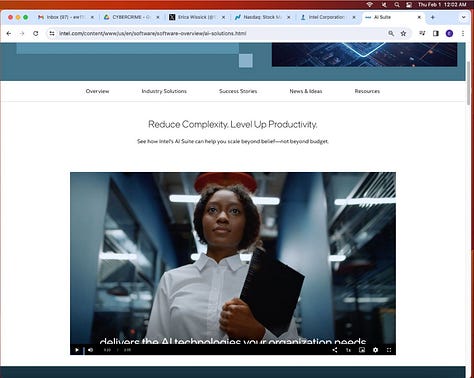Click the video progress bar marker
Screen dimensions: 474x378
(x=84, y=350)
